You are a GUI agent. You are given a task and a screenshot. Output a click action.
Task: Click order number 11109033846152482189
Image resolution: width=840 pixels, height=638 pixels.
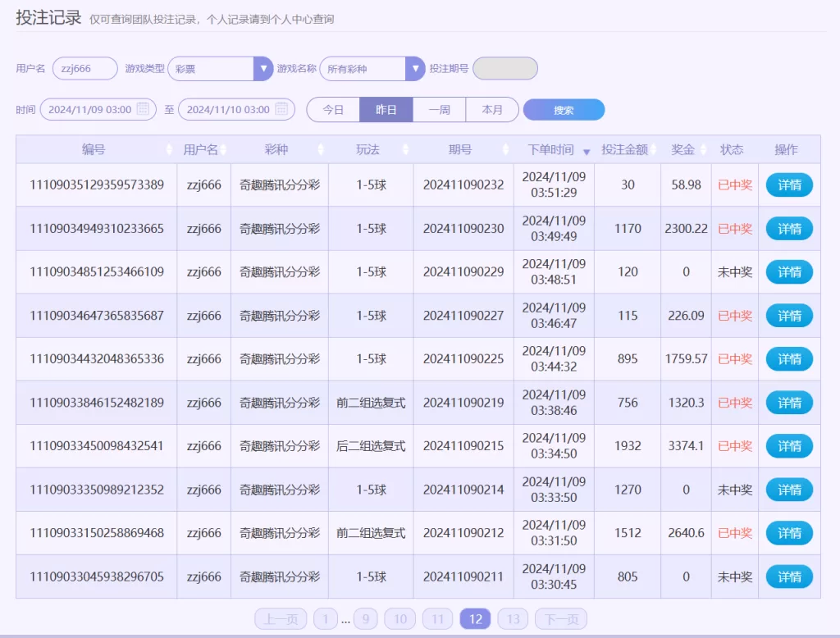97,403
